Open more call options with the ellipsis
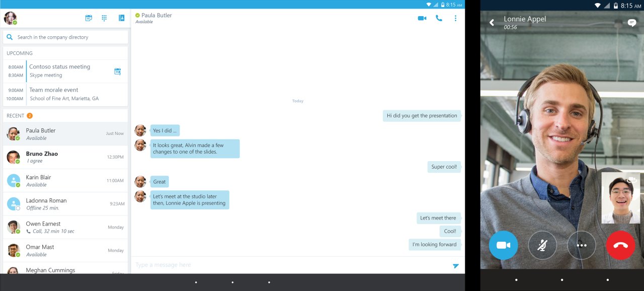 [x=582, y=245]
